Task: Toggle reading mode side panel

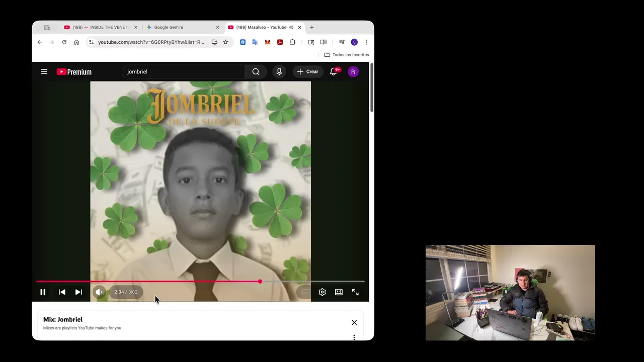Action: coord(323,42)
